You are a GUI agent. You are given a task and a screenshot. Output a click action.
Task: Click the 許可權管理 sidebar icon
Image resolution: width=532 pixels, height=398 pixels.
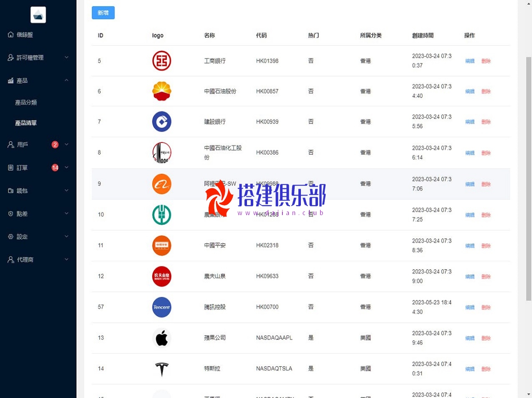tap(11, 58)
